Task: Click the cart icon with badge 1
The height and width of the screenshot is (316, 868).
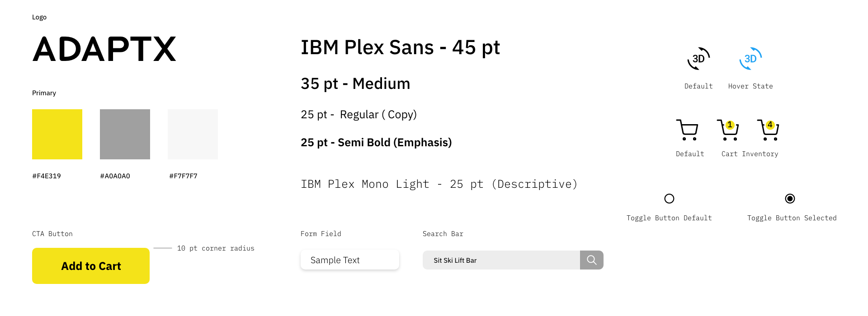Action: (728, 130)
